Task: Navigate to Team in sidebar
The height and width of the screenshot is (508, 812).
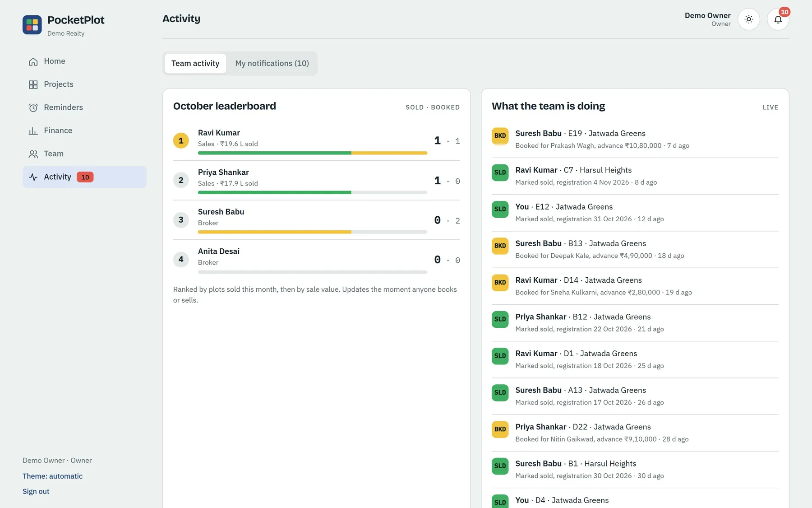Action: 84,154
